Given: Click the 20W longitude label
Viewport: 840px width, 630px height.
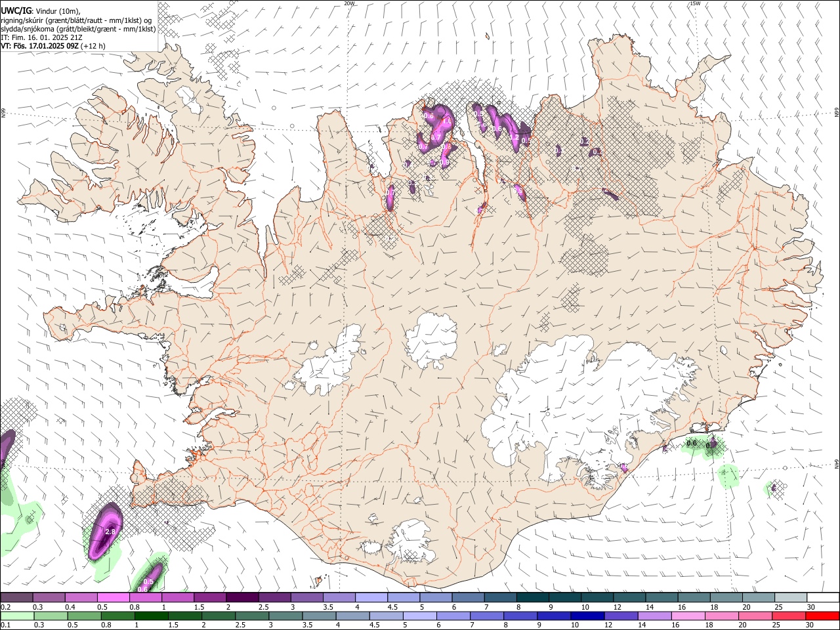Looking at the screenshot, I should [x=349, y=3].
